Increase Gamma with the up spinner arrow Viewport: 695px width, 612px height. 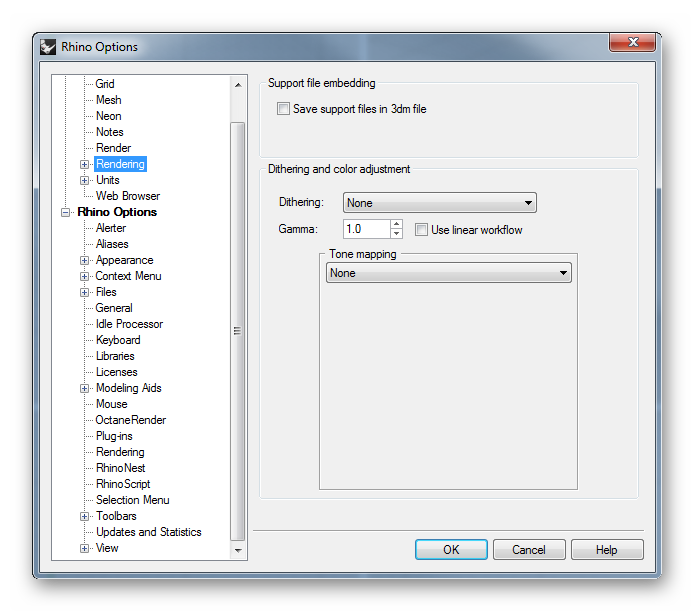(397, 224)
